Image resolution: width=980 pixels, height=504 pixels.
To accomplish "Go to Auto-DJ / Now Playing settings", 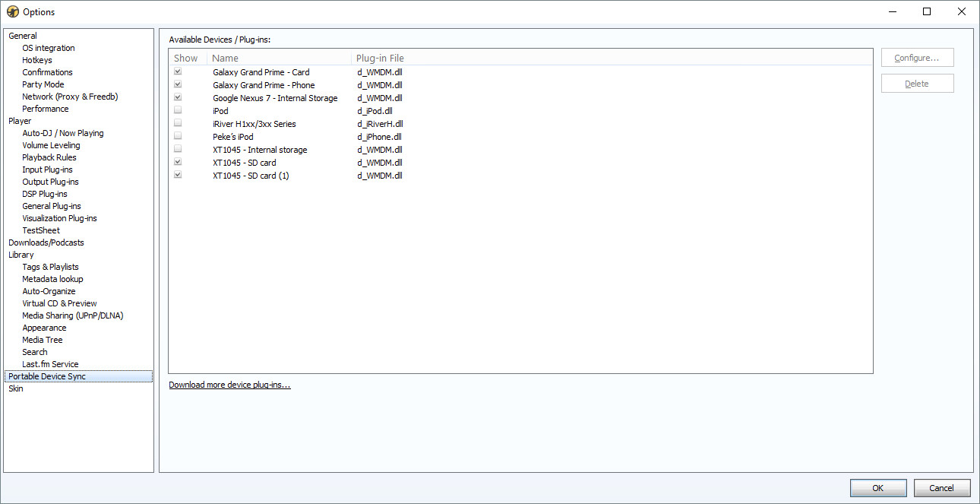I will 63,133.
